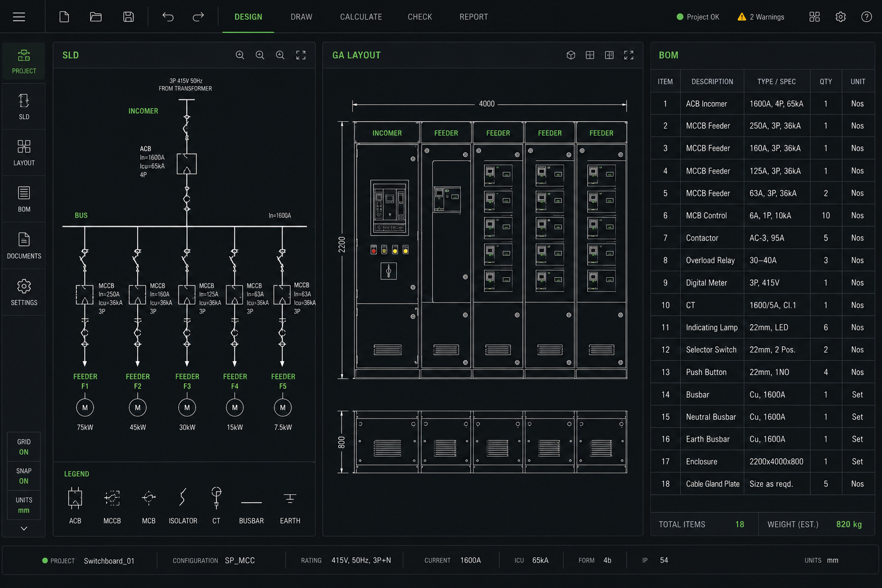
Task: Open the SETTINGS sidebar section
Action: [x=24, y=292]
